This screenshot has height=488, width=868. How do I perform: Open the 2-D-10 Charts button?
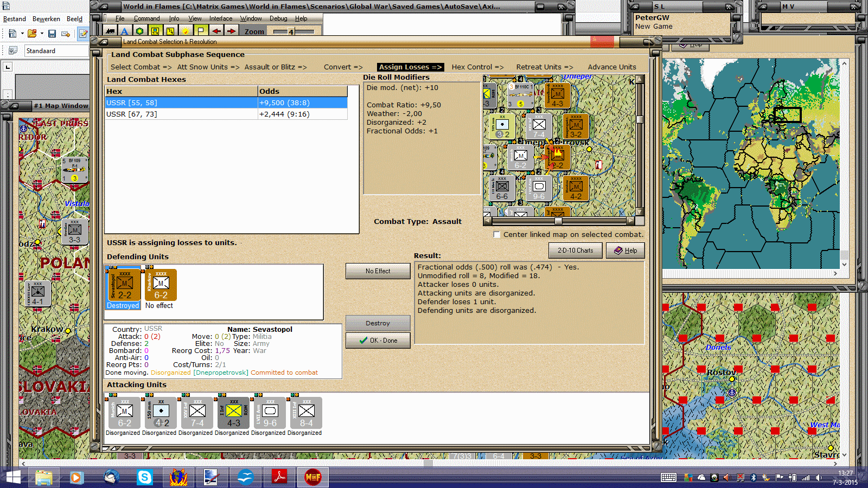pos(575,251)
